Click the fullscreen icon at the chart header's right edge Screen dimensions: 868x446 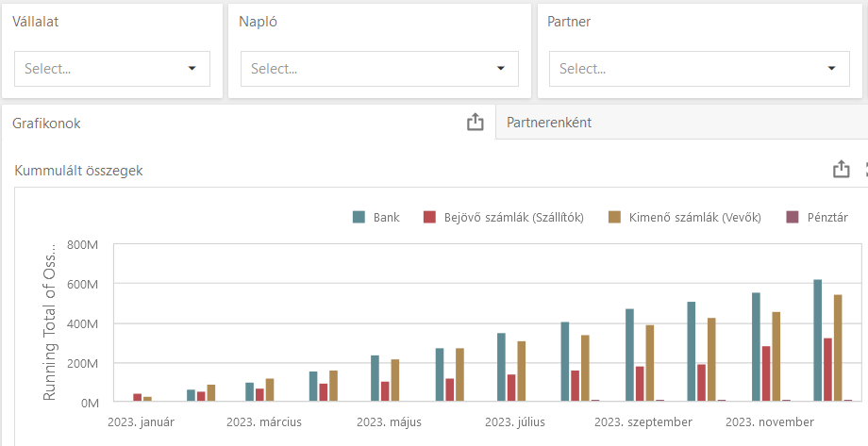tap(865, 170)
